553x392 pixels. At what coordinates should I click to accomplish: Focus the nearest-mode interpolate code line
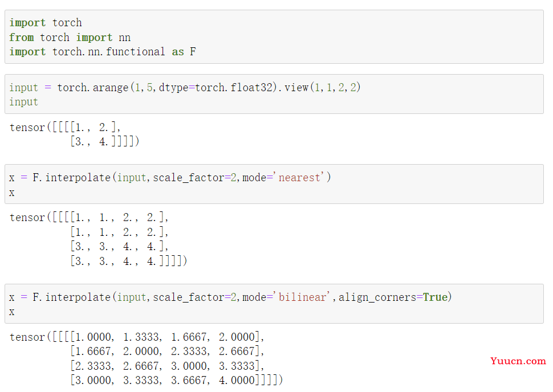pos(170,178)
